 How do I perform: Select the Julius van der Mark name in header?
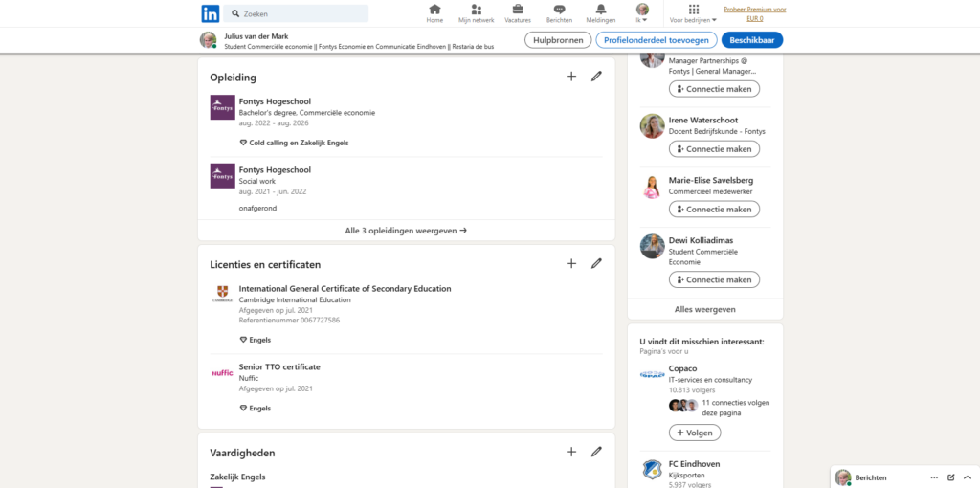256,36
